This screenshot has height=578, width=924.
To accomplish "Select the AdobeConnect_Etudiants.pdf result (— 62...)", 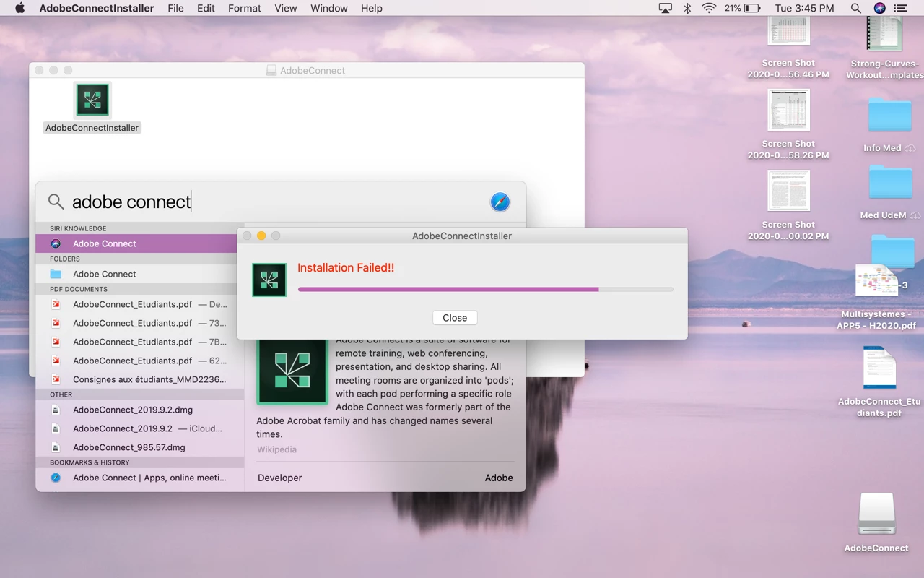I will point(140,361).
